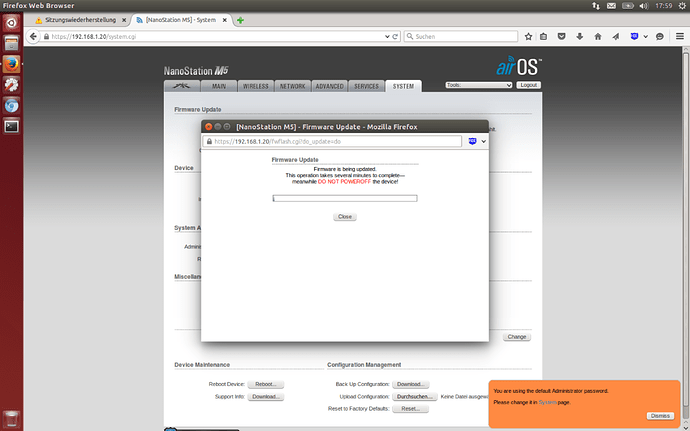Image resolution: width=690 pixels, height=431 pixels.
Task: Open the Firefox hamburger menu
Action: click(x=678, y=36)
